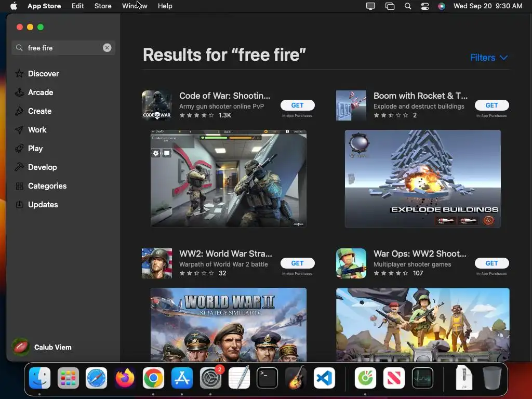532x399 pixels.
Task: Show date and time panel
Action: [x=487, y=6]
